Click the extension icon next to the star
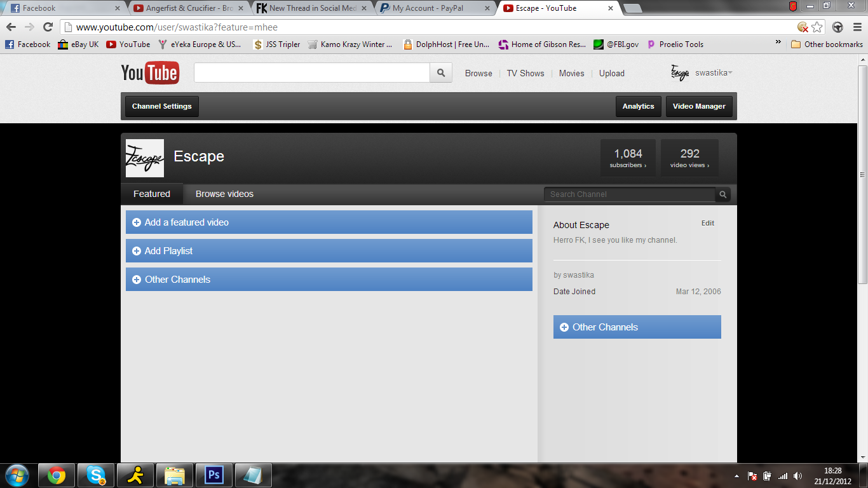Screen dimensions: 868x488 [x=838, y=27]
